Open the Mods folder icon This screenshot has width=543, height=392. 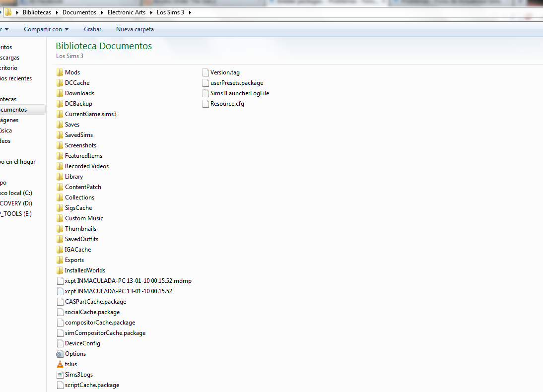point(60,72)
